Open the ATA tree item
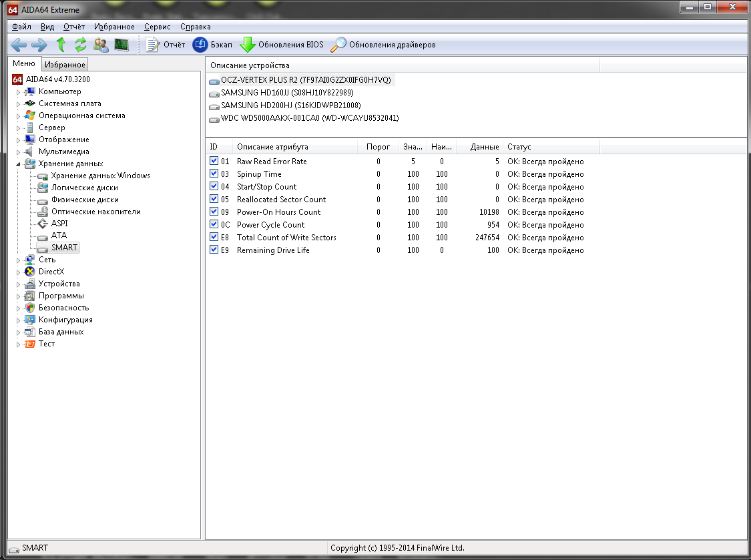The image size is (751, 560). click(x=59, y=235)
